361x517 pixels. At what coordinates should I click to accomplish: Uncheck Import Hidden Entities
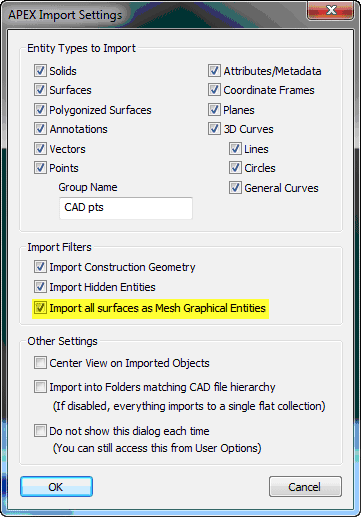click(40, 287)
